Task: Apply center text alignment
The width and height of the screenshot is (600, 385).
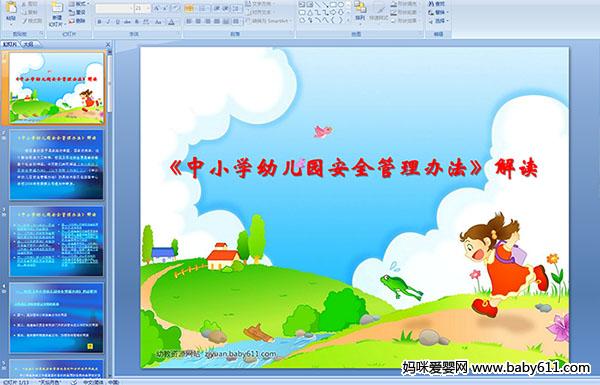Action: click(198, 22)
